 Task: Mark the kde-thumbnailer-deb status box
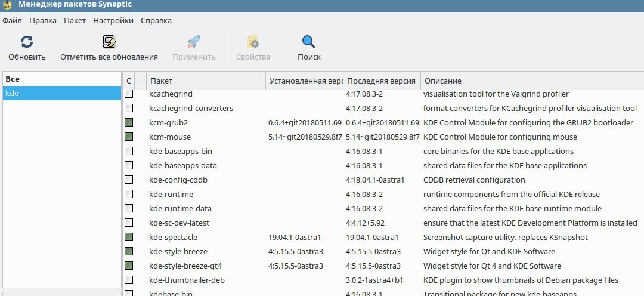tap(129, 280)
